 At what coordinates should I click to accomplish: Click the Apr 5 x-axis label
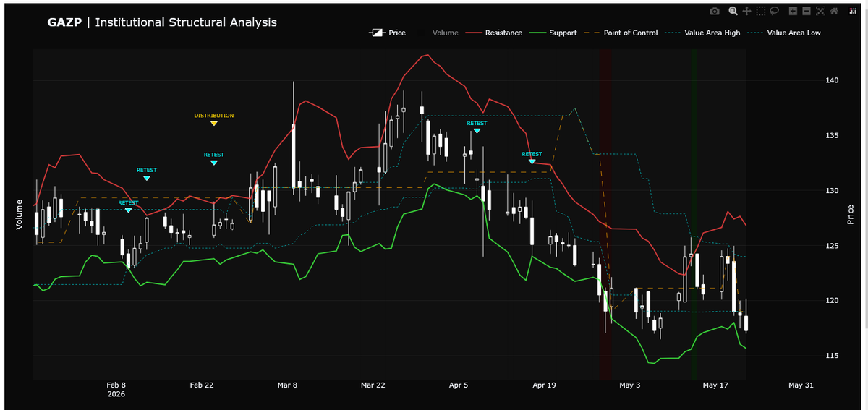click(459, 385)
